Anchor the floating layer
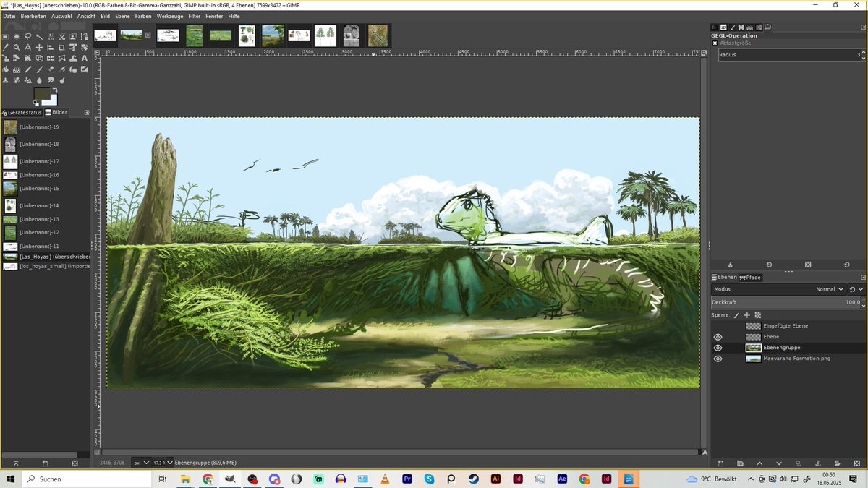This screenshot has height=488, width=868. (818, 463)
